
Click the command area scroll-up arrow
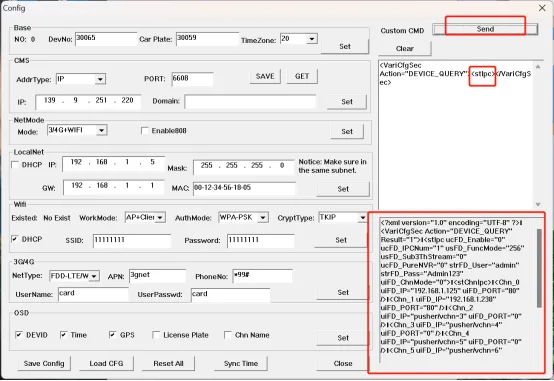point(538,66)
